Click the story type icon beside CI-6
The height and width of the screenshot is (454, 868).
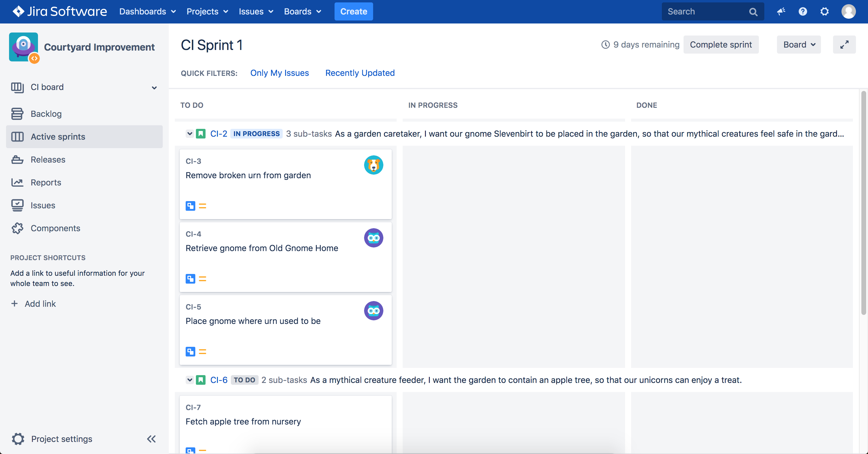pos(201,380)
